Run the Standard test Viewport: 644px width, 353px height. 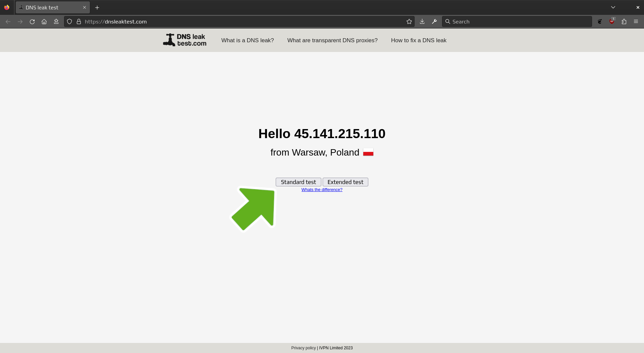pyautogui.click(x=298, y=182)
